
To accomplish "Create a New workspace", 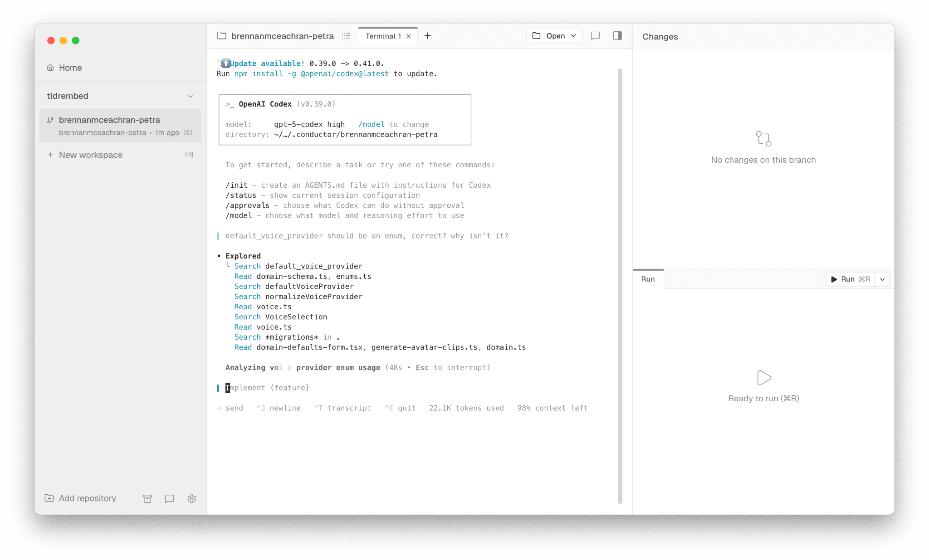I will coord(90,155).
